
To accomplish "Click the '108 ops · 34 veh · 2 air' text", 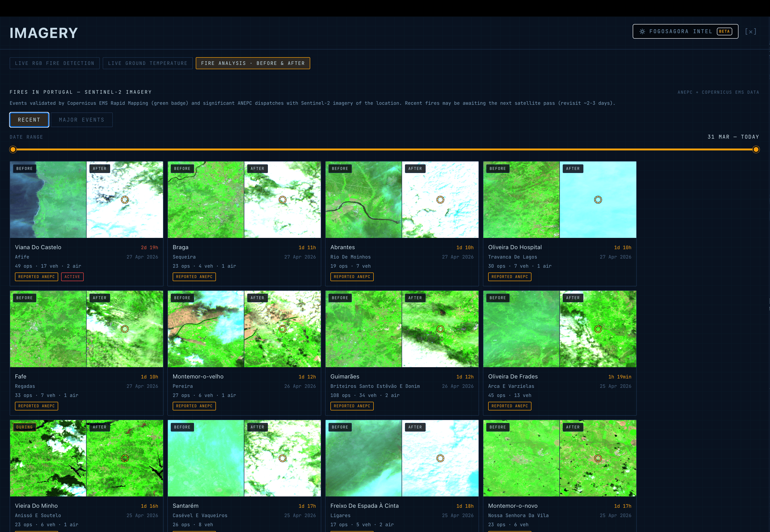I will [x=365, y=395].
